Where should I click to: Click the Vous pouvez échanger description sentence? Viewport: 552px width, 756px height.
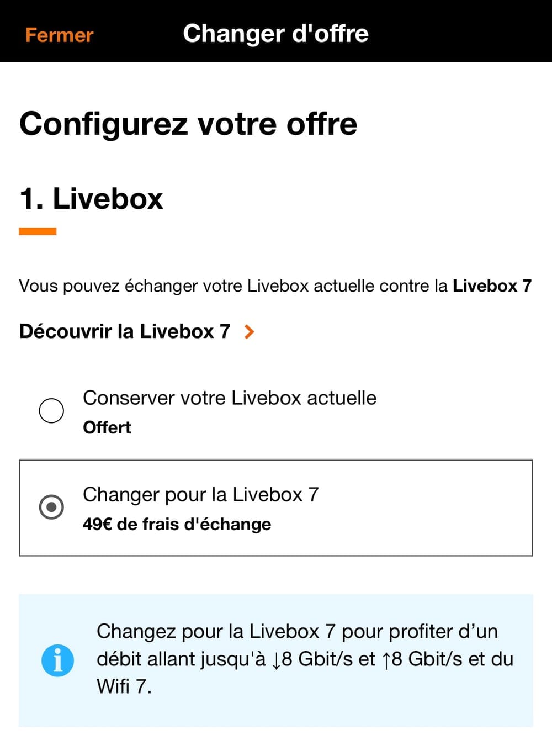tap(232, 286)
